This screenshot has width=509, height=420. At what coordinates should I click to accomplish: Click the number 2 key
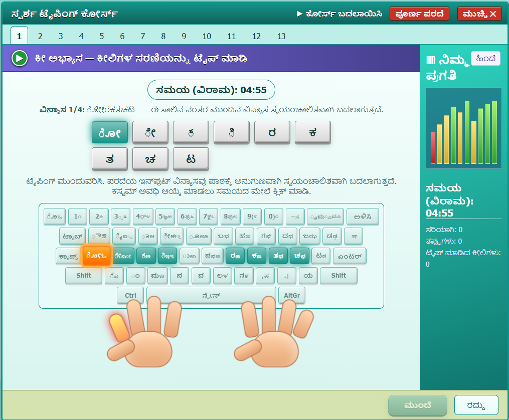[99, 217]
